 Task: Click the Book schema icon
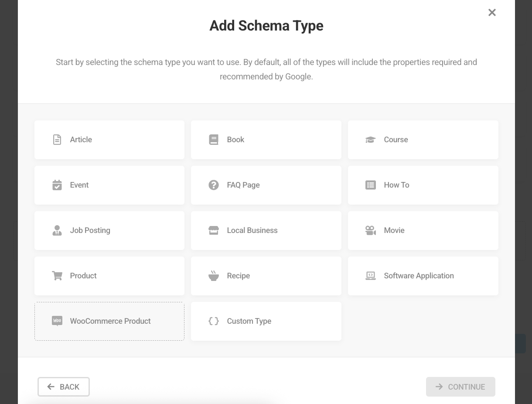pos(214,140)
